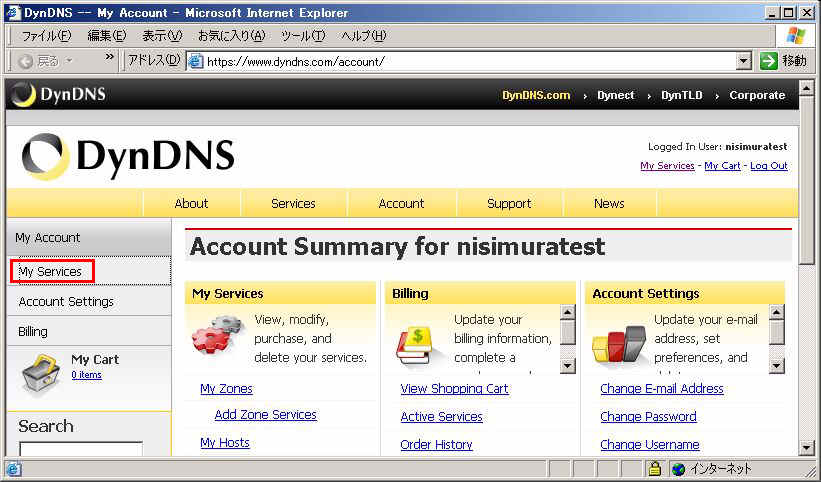Click the page scrollbar up arrow

pyautogui.click(x=806, y=88)
